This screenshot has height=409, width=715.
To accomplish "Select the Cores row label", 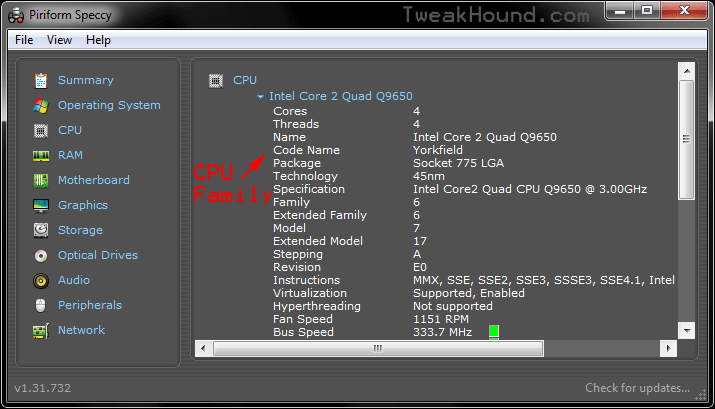I will pos(290,111).
